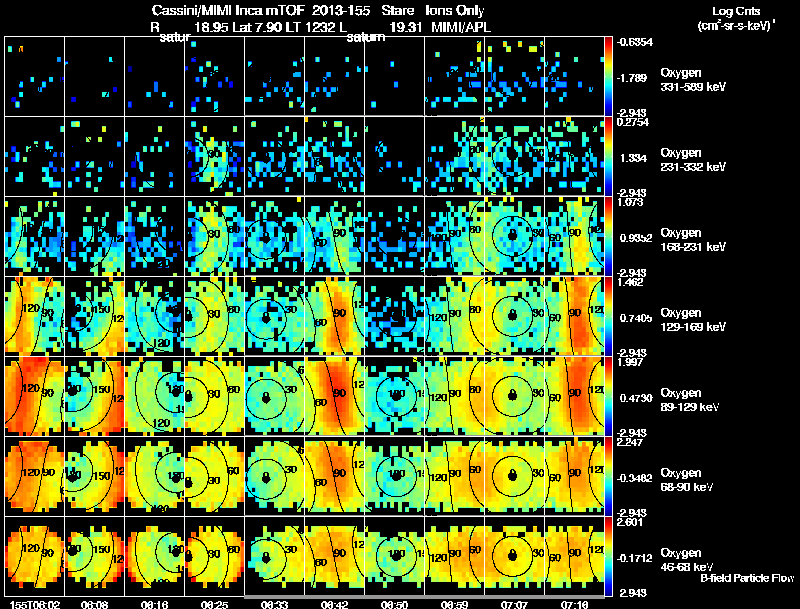Click the color bar beside Oxygen 331-589 keV
Image resolution: width=800 pixels, height=609 pixels.
point(608,76)
